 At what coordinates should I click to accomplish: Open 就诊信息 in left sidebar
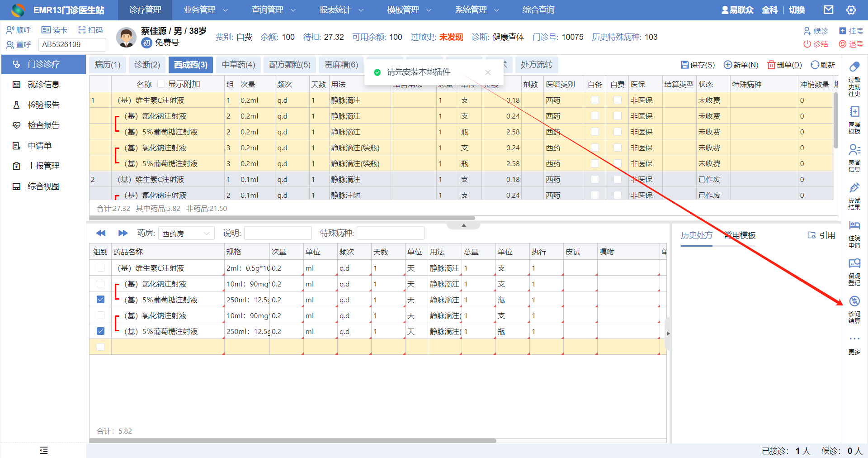tap(43, 85)
